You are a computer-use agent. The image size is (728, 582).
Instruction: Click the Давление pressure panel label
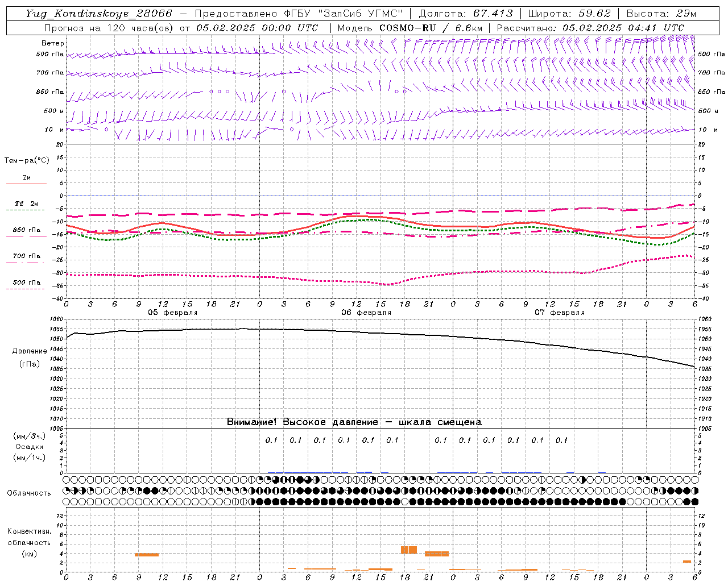30,351
